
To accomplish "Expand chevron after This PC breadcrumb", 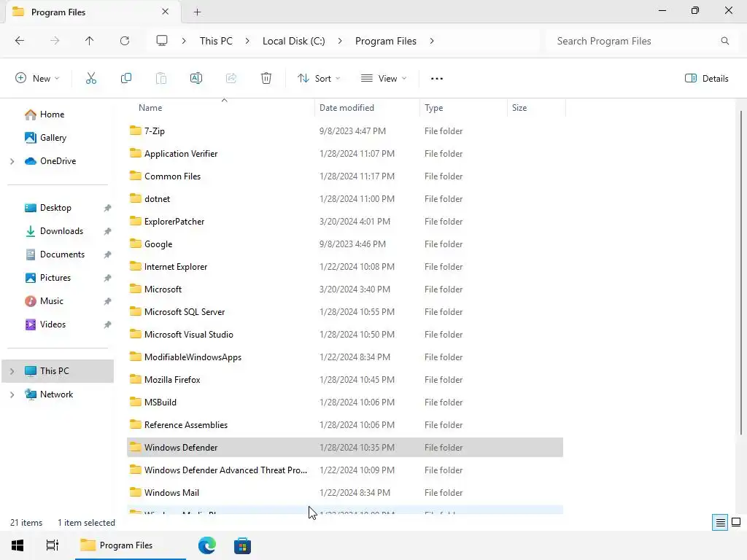I will 247,41.
